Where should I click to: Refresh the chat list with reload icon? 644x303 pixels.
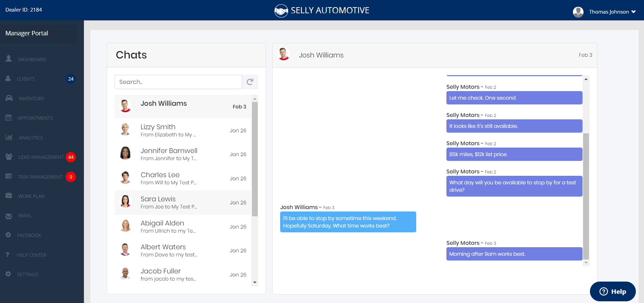pos(250,82)
